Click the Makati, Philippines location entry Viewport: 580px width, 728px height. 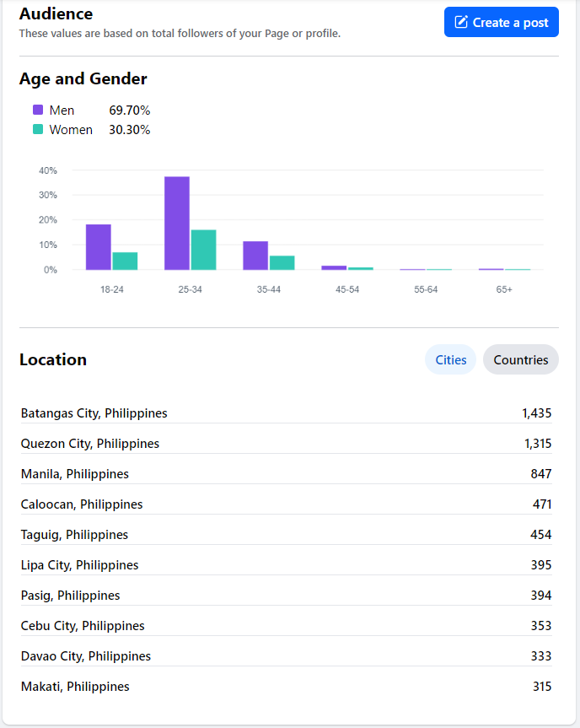pyautogui.click(x=75, y=687)
